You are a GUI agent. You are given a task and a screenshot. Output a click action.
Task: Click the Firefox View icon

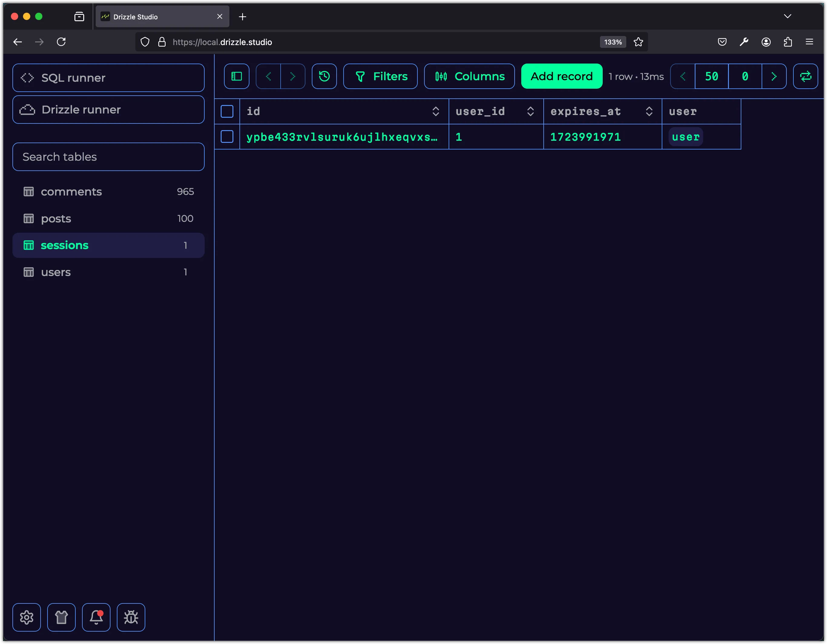click(79, 16)
